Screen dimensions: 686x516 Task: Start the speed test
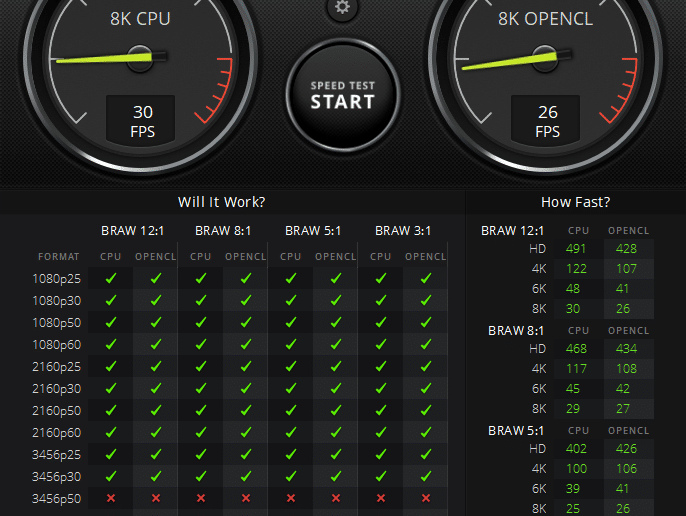tap(343, 95)
